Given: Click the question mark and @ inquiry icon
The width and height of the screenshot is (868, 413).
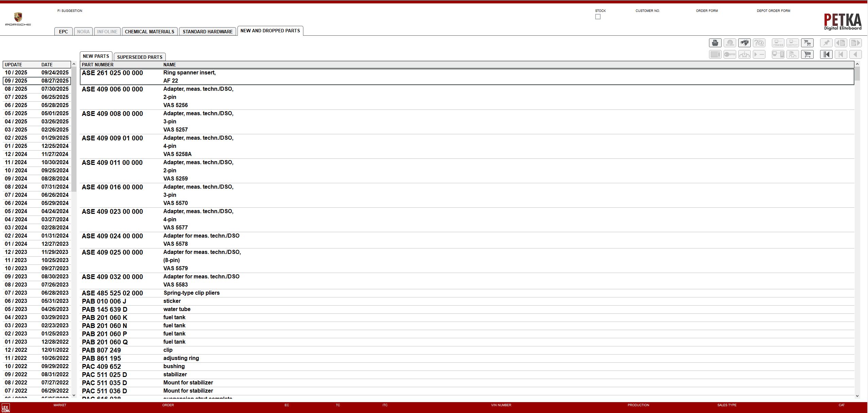Looking at the screenshot, I should (x=759, y=43).
